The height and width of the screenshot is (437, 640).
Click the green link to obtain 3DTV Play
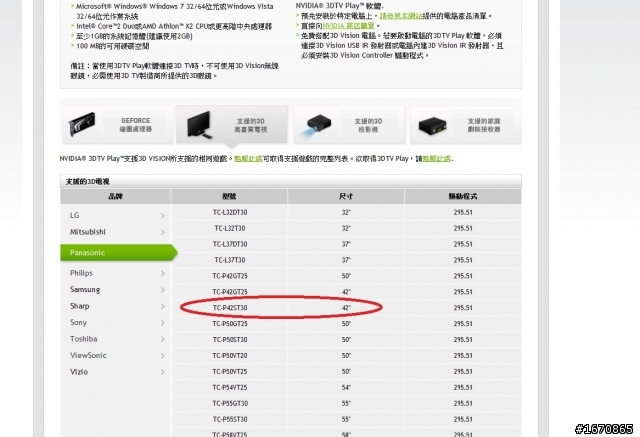tap(437, 159)
